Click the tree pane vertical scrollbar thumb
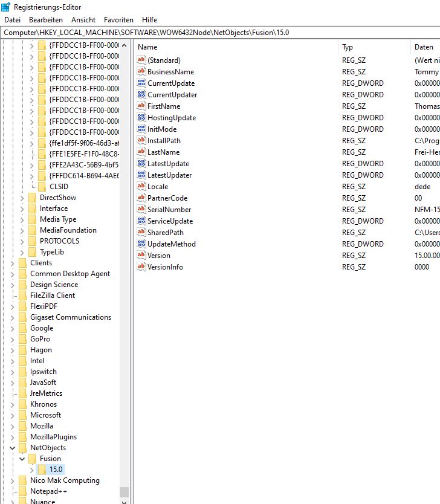This screenshot has width=440, height=504. pyautogui.click(x=124, y=491)
